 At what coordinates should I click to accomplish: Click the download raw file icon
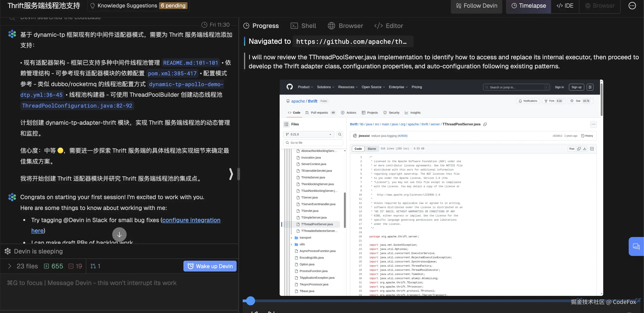[x=585, y=149]
